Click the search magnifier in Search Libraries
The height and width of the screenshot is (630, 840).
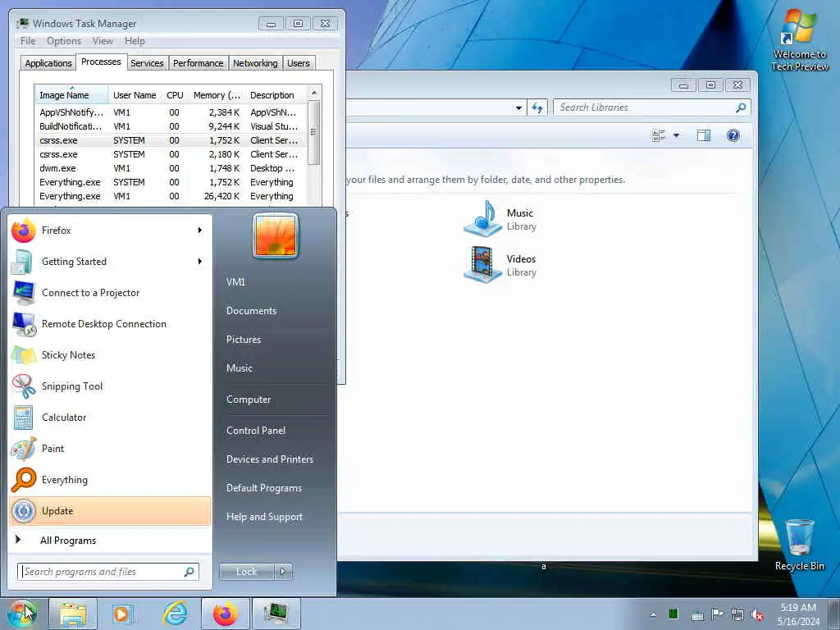pos(741,107)
